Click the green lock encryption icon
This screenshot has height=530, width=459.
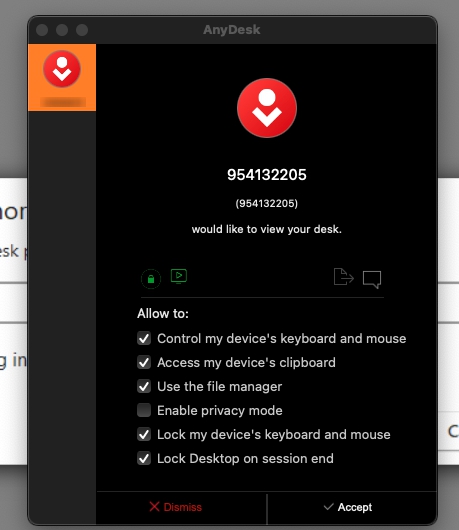coord(151,279)
